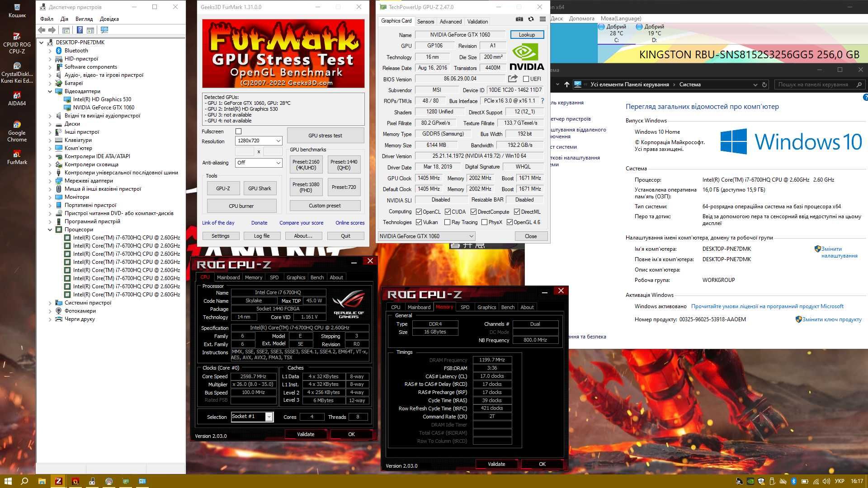Click the blue help icon in Device Manager toolbar
This screenshot has height=488, width=868.
pos(80,30)
